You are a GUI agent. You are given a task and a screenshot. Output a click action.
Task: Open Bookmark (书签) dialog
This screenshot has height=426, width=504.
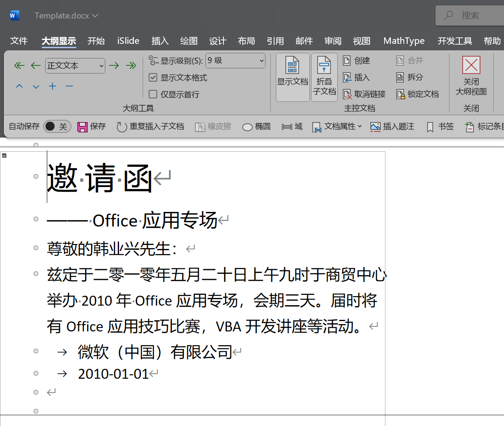tap(440, 126)
